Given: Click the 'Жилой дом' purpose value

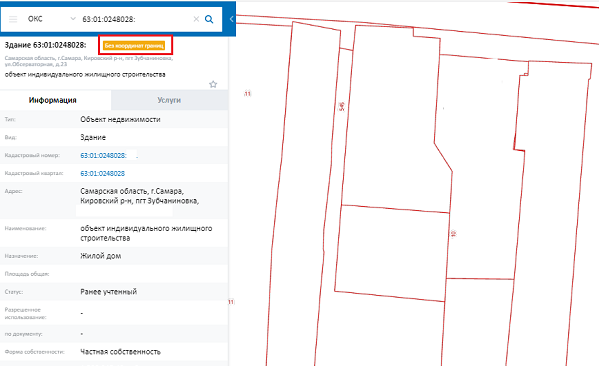Looking at the screenshot, I should [100, 256].
